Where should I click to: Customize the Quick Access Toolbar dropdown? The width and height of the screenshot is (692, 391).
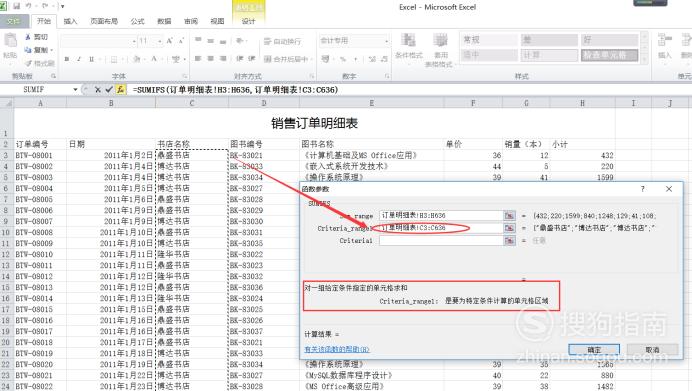tap(63, 6)
